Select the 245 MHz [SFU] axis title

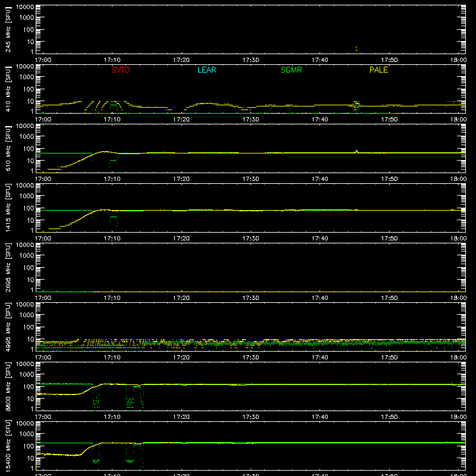click(x=8, y=30)
